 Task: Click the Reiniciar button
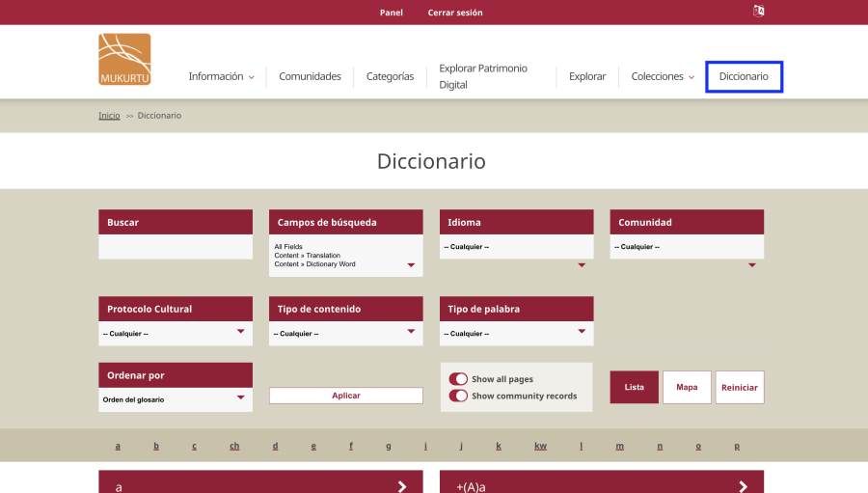[740, 387]
